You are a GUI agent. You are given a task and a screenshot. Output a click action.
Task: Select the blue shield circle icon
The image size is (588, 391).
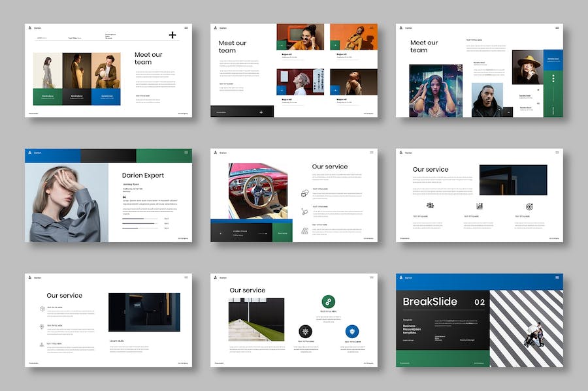pyautogui.click(x=352, y=331)
